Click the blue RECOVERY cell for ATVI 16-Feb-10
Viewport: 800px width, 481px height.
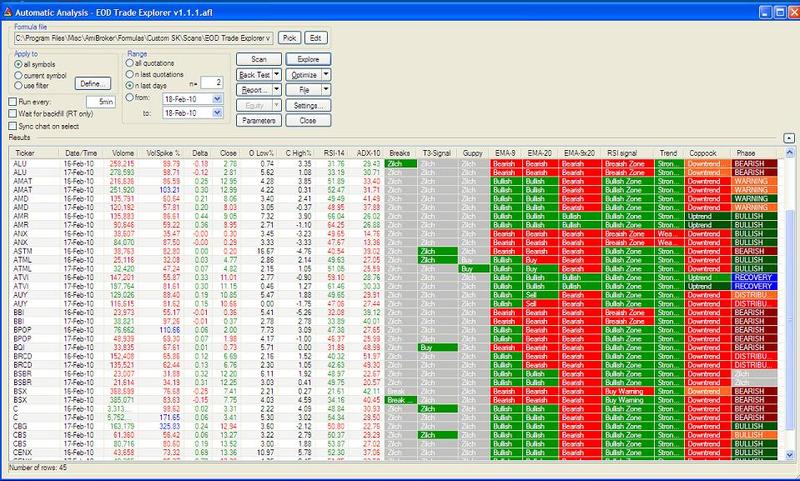pyautogui.click(x=754, y=277)
